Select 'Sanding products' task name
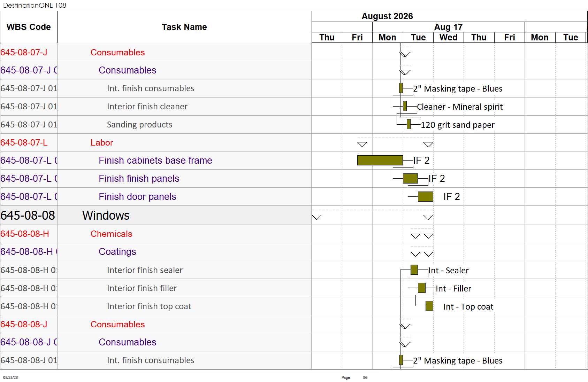This screenshot has width=588, height=382. pyautogui.click(x=139, y=125)
